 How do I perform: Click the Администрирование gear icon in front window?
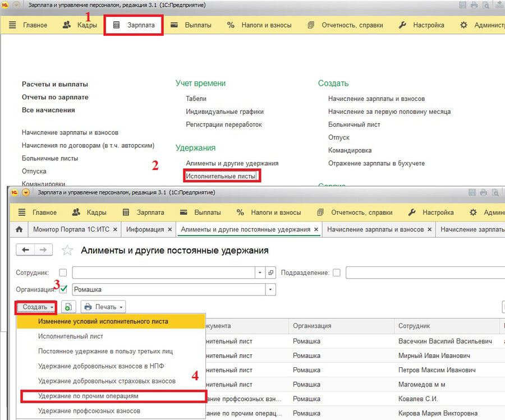pos(473,213)
